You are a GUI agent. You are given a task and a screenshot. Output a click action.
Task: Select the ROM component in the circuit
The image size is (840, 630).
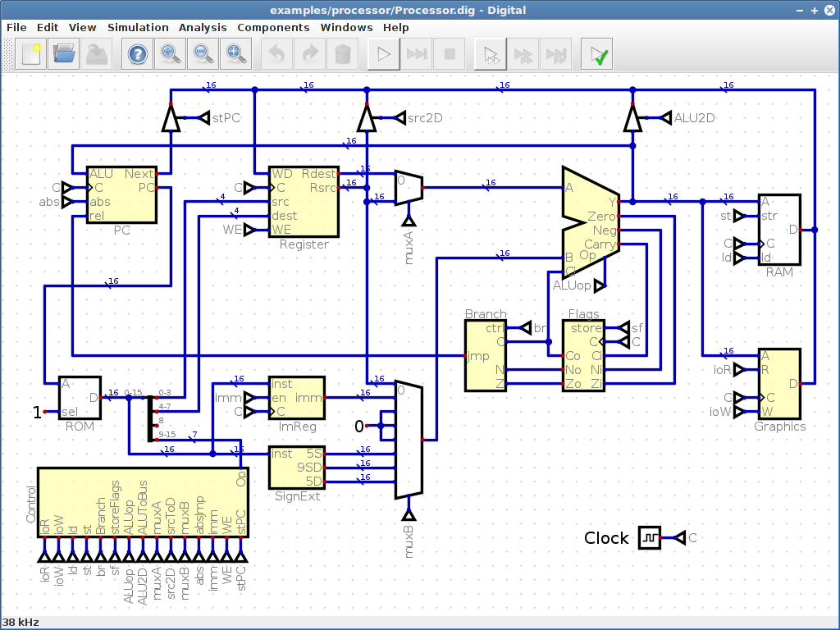pos(80,396)
